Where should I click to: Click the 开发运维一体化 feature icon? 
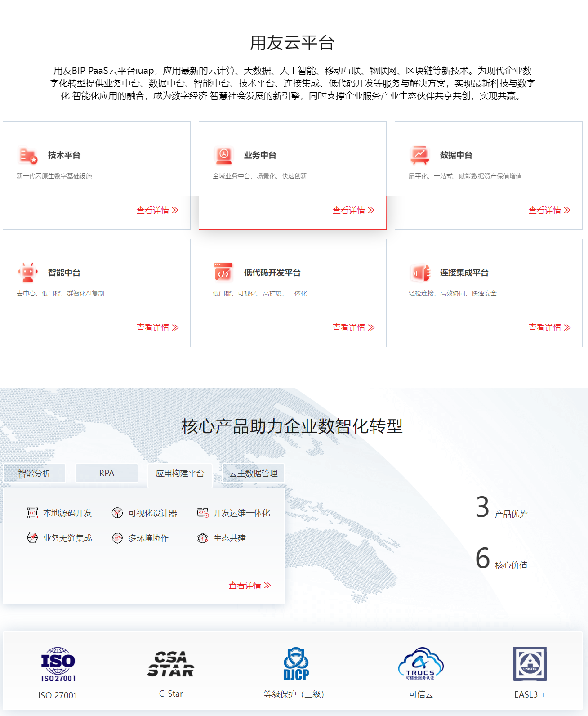(x=203, y=513)
